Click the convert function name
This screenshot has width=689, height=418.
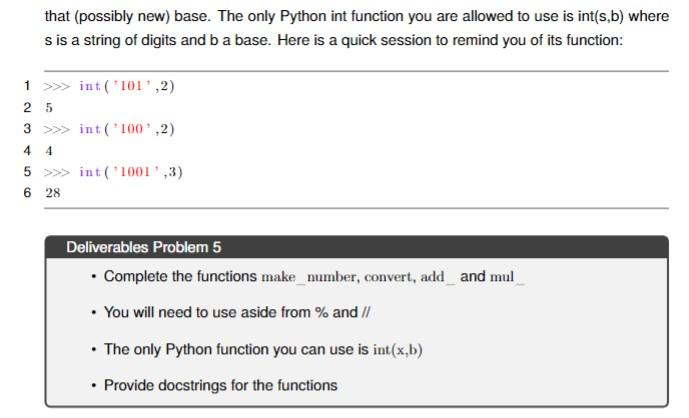(390, 277)
